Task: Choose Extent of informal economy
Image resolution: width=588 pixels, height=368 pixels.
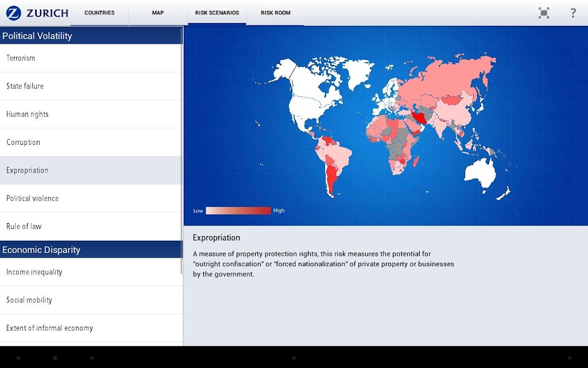Action: tap(91, 328)
